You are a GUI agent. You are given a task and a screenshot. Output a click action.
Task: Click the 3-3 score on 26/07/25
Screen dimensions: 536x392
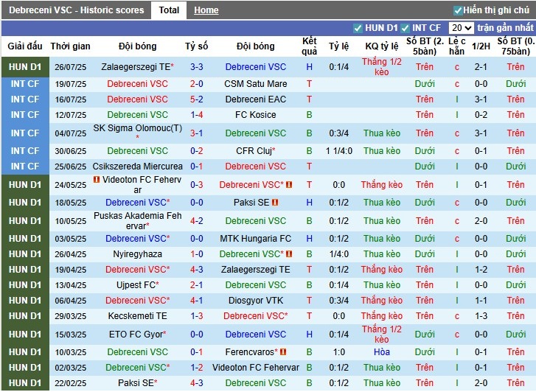pyautogui.click(x=197, y=67)
